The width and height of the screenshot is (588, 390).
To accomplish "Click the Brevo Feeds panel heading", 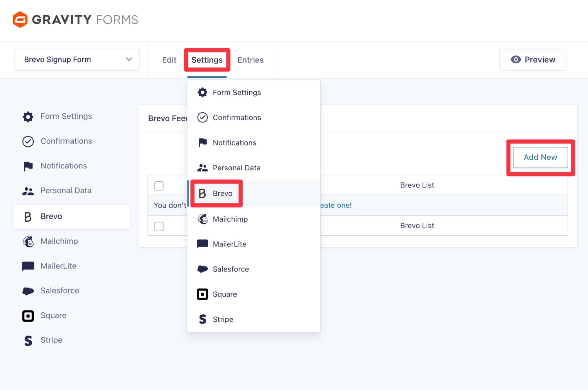I will (168, 118).
